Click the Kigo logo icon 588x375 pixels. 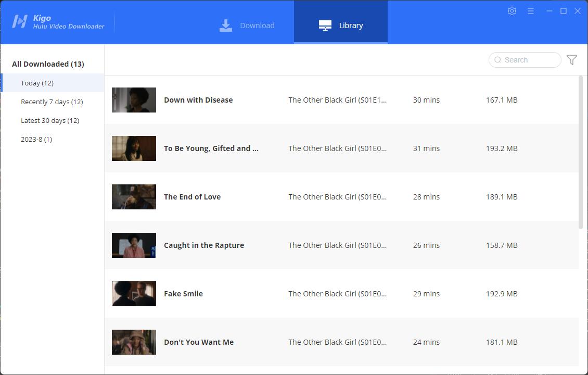click(x=19, y=21)
